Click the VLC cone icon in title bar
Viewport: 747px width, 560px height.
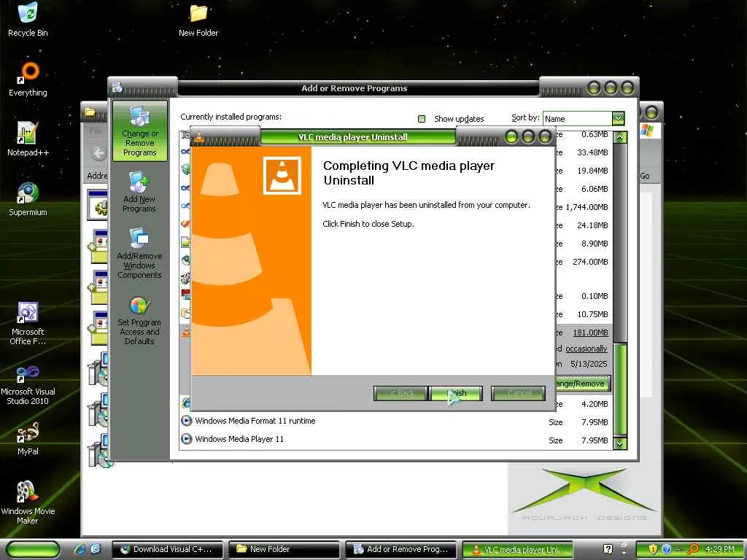tap(199, 137)
